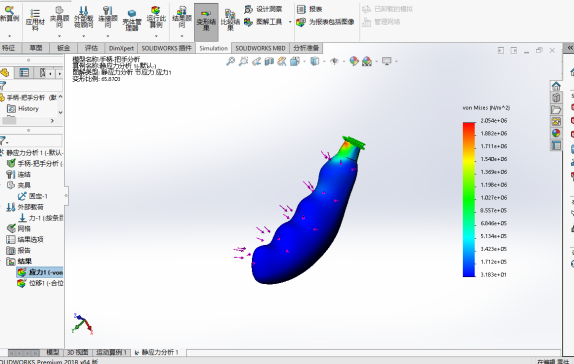Click the Display Style icon

[314, 61]
